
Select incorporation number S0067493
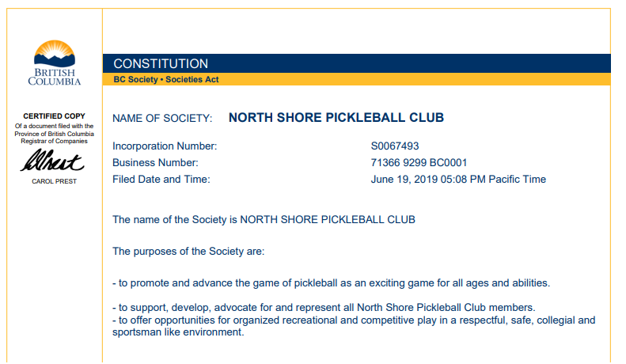pyautogui.click(x=395, y=146)
